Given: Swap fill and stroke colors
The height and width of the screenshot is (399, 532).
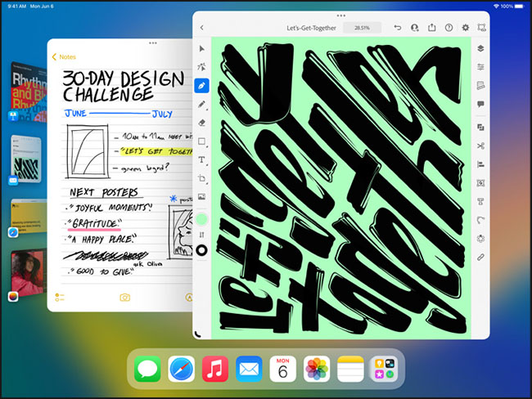Looking at the screenshot, I should (201, 235).
